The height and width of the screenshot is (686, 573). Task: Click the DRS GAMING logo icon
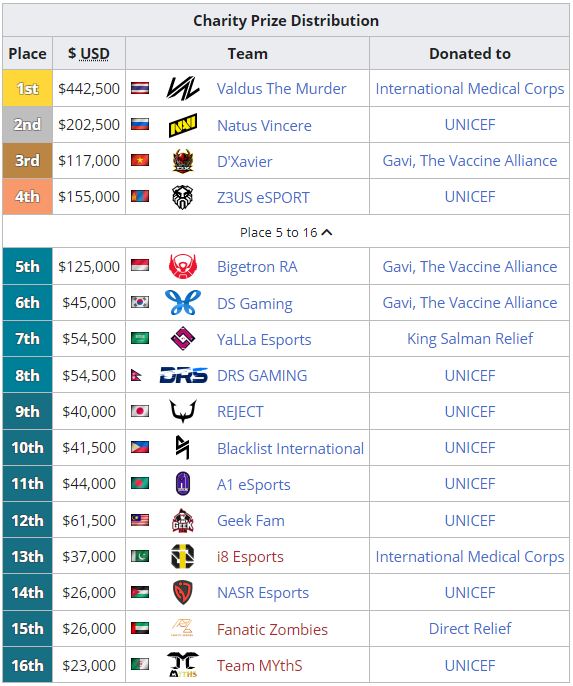[183, 375]
